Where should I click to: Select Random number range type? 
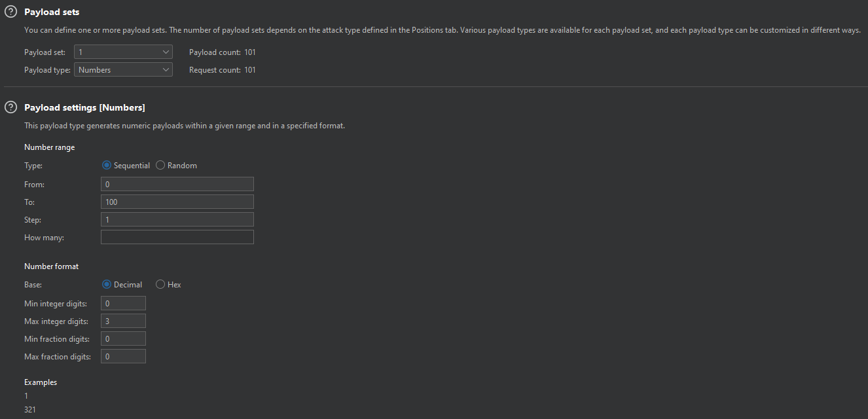pyautogui.click(x=160, y=166)
